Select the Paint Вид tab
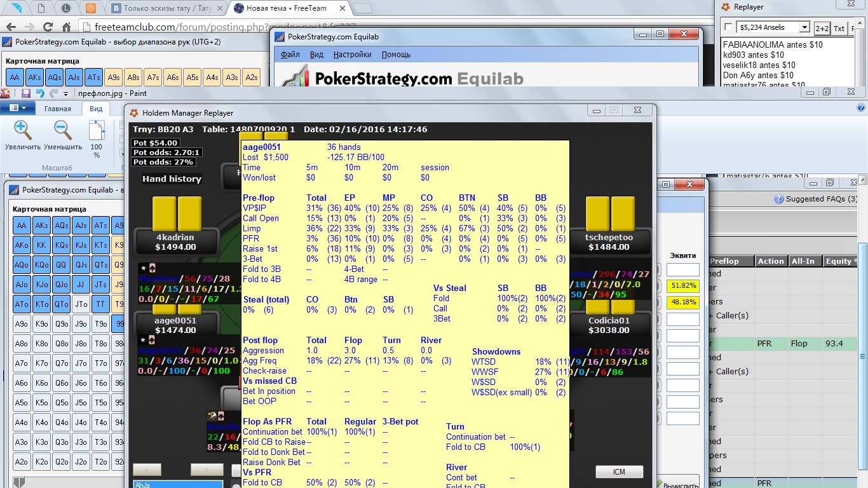 pyautogui.click(x=96, y=109)
